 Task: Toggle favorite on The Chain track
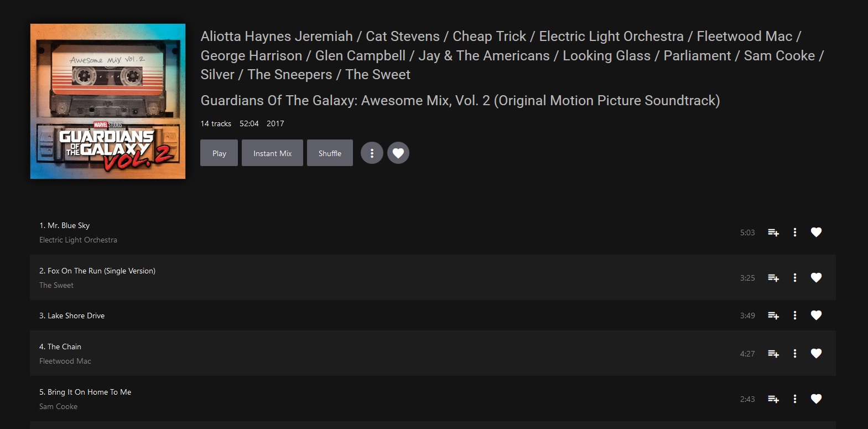816,354
